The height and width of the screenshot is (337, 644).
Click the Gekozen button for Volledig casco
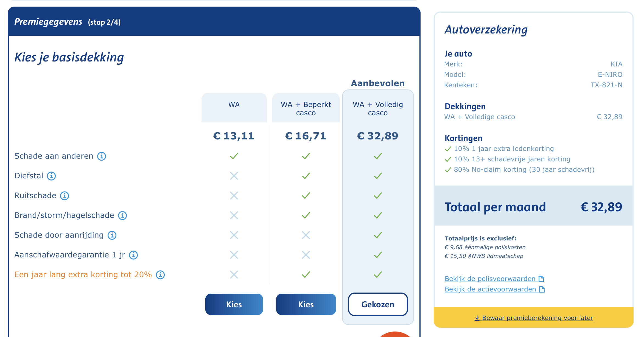pyautogui.click(x=378, y=304)
